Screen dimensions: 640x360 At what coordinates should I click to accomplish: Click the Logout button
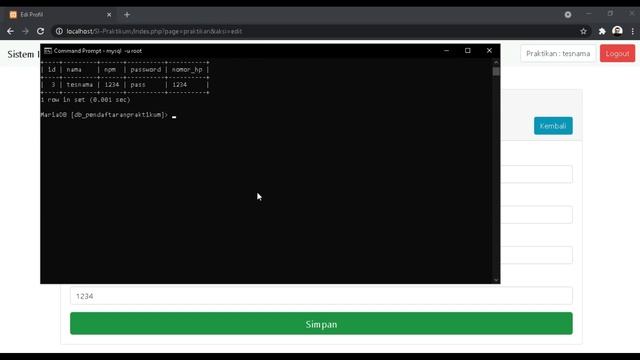click(617, 53)
